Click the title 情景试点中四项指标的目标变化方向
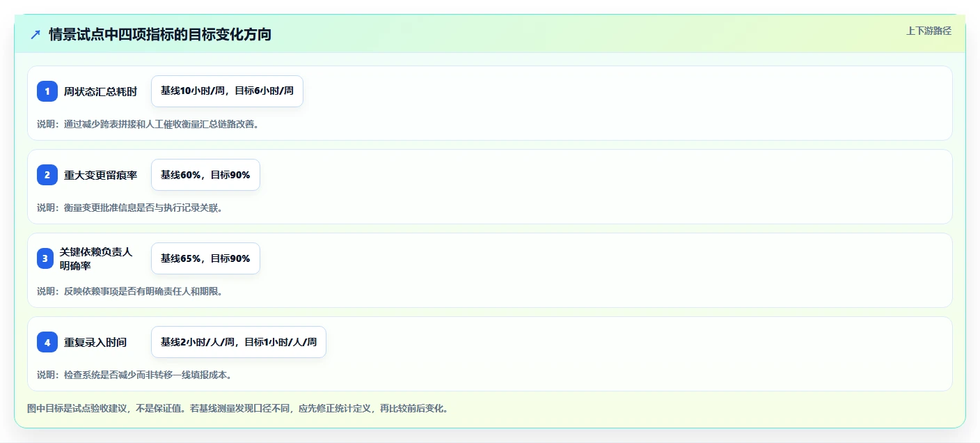 tap(160, 35)
